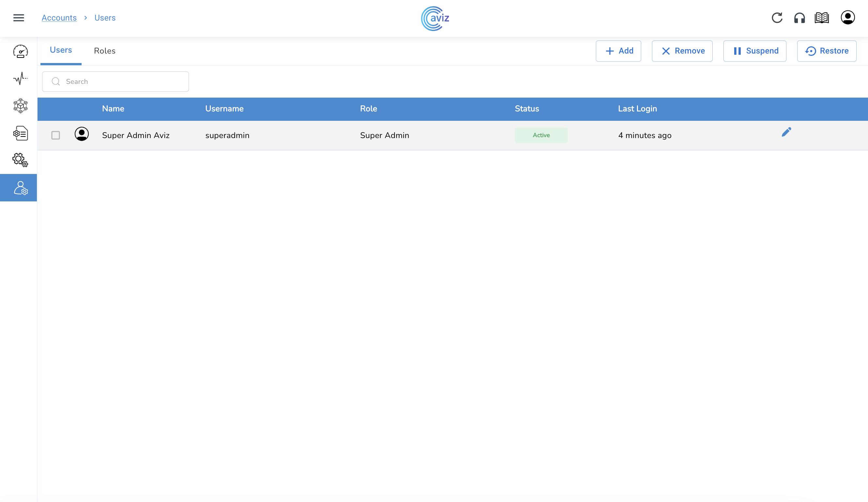Check the Super Admin Aviz row checkbox
The width and height of the screenshot is (868, 502).
coord(55,135)
